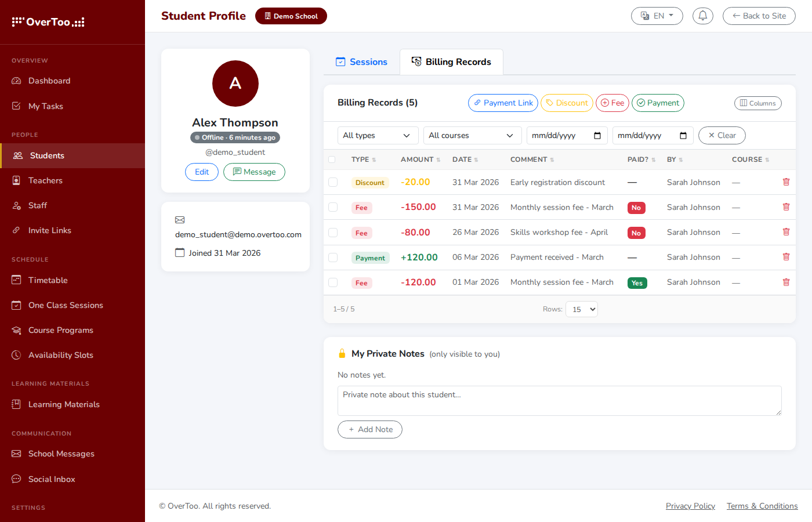Screen dimensions: 812x522
Task: Delete the Payment received - March record
Action: [786, 256]
